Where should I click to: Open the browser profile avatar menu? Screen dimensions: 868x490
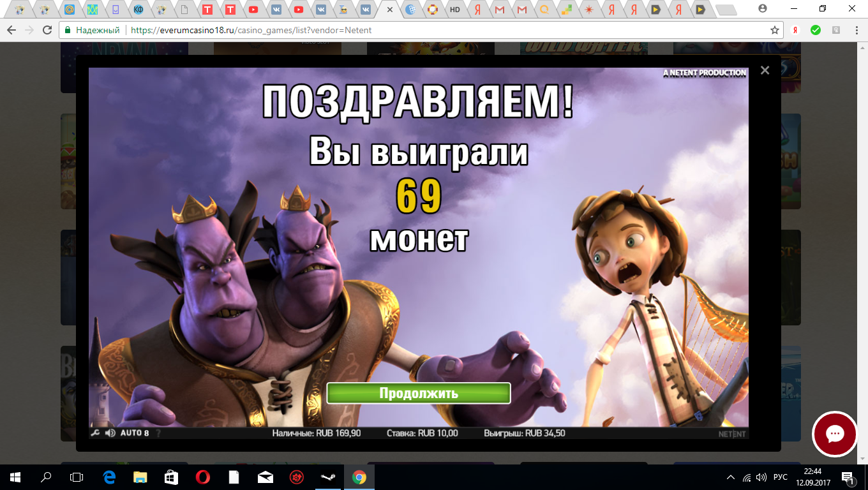(764, 9)
